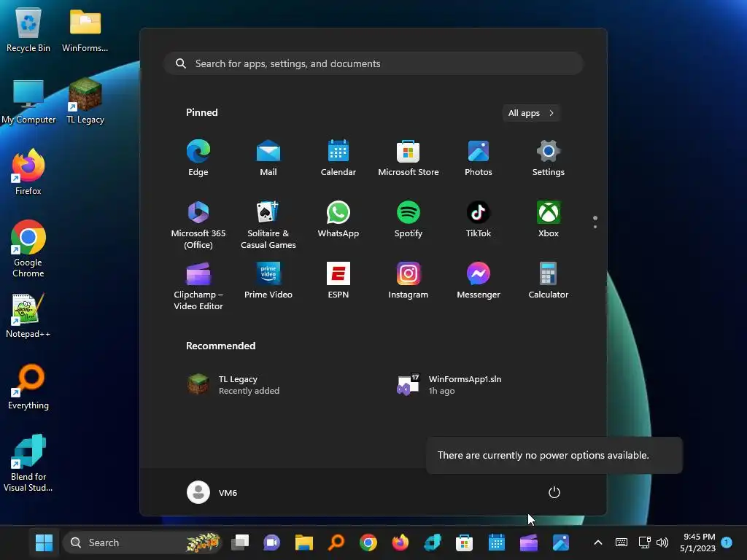
Task: Open Clipchamp from taskbar
Action: click(528, 542)
